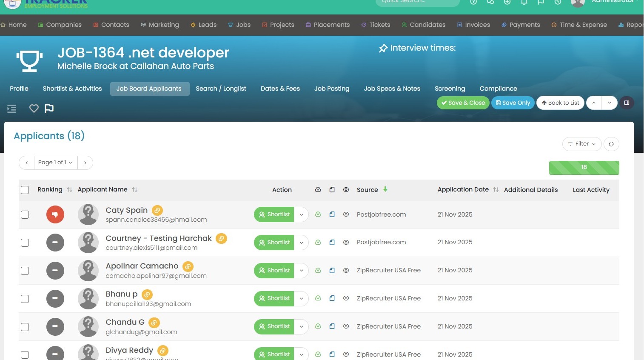The width and height of the screenshot is (644, 360).
Task: Click the Save & Close button
Action: tap(463, 103)
